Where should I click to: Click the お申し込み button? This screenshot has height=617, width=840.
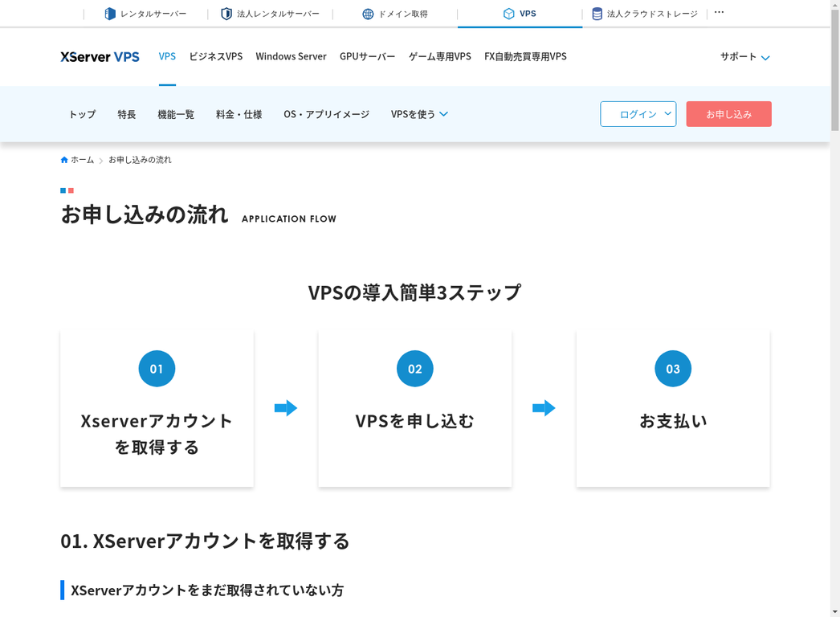tap(728, 114)
